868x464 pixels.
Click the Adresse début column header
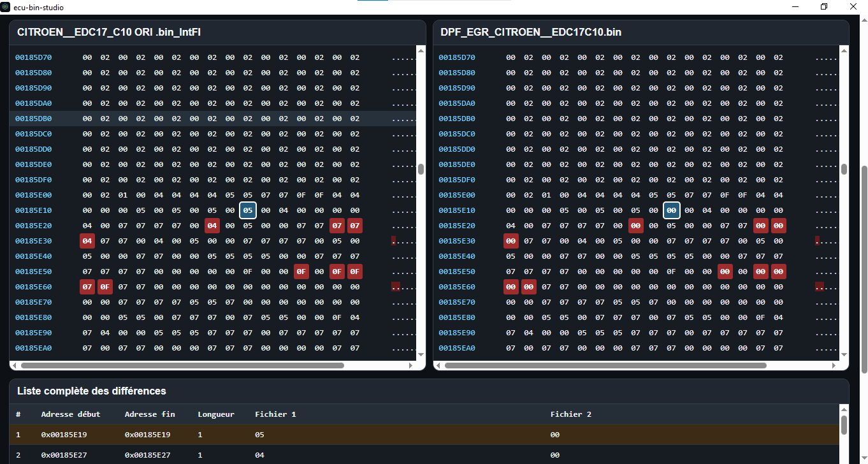71,414
